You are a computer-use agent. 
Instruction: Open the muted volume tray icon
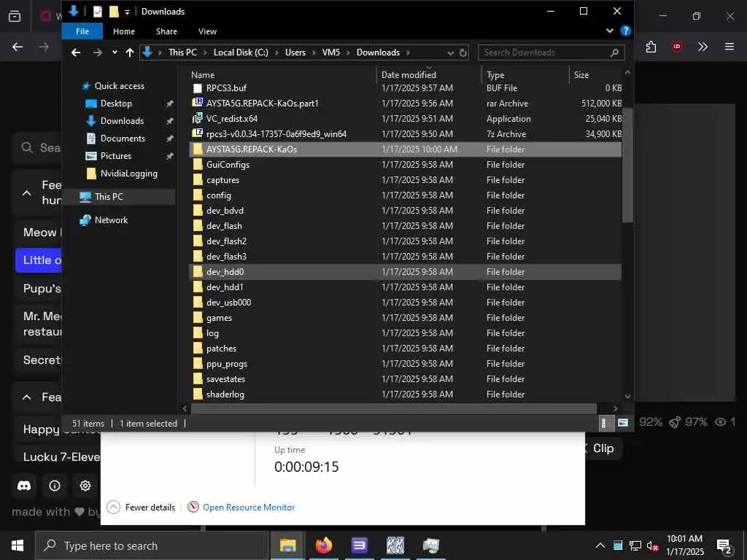click(652, 545)
